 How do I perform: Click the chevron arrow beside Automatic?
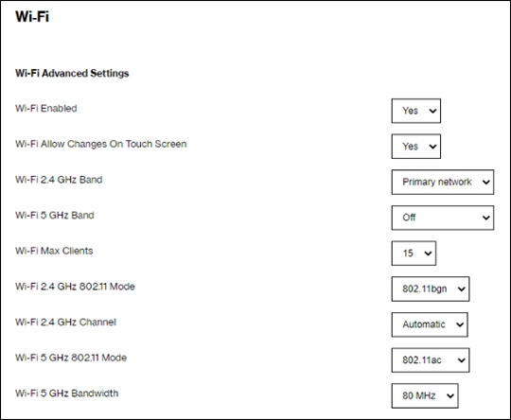460,324
